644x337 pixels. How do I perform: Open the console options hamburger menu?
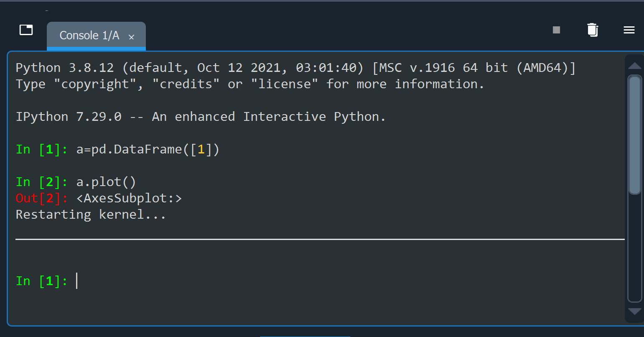(x=629, y=30)
